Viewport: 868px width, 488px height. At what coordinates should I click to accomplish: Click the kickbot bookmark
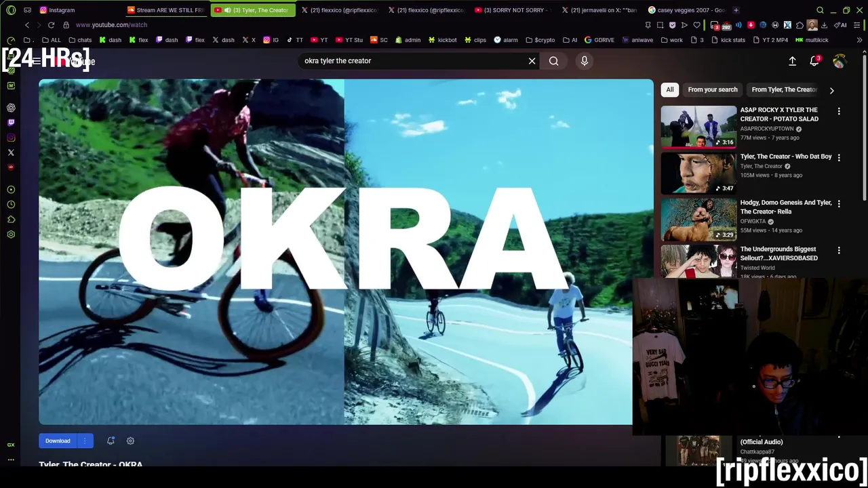point(442,40)
